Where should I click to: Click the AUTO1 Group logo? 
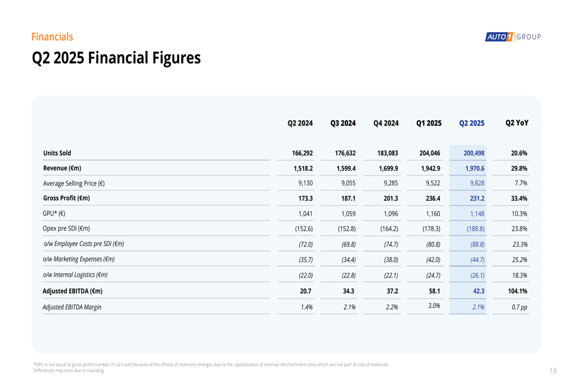pyautogui.click(x=513, y=37)
